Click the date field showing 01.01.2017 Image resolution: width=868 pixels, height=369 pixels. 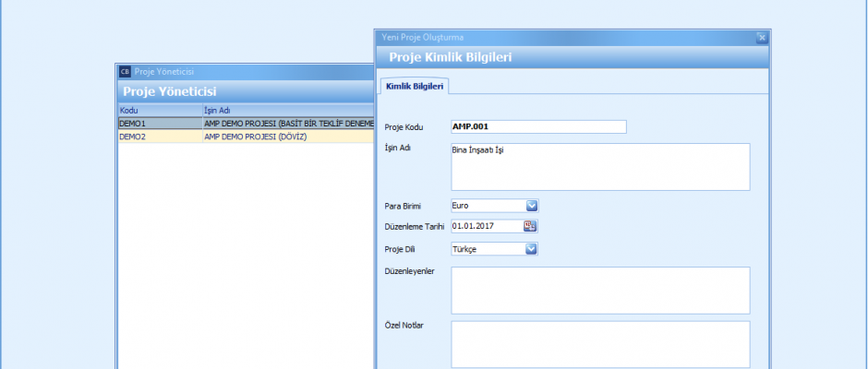pyautogui.click(x=486, y=227)
